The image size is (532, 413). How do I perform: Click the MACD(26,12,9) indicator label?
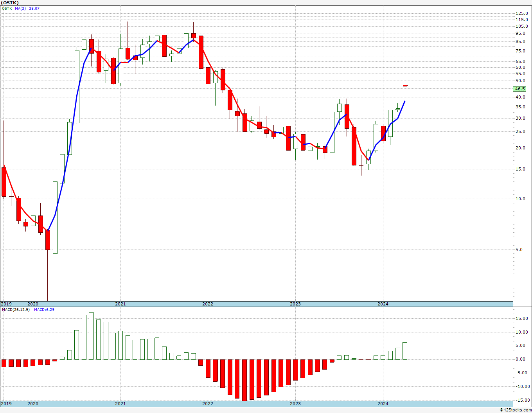click(16, 310)
